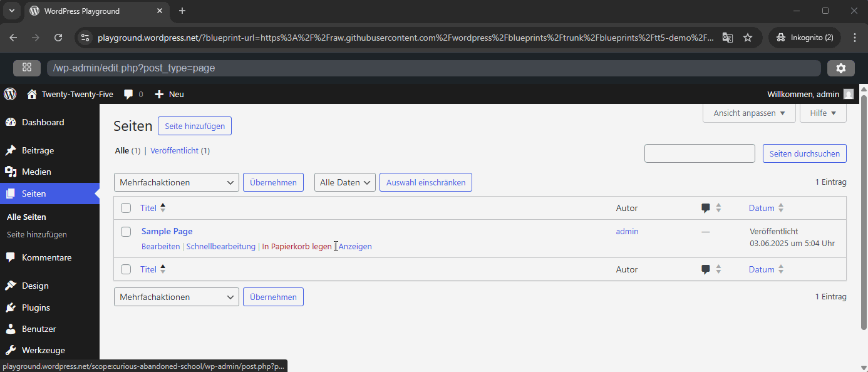Image resolution: width=868 pixels, height=372 pixels.
Task: Open Seite hinzufügen submenu item
Action: point(37,234)
